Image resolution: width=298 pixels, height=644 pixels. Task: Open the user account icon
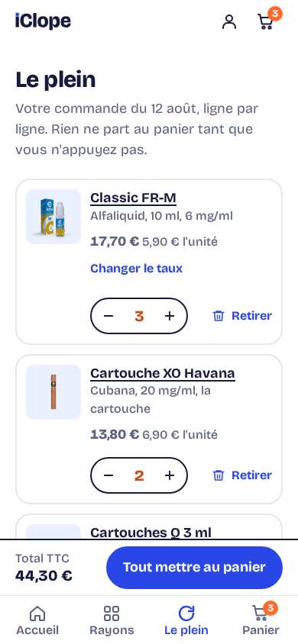coord(229,22)
